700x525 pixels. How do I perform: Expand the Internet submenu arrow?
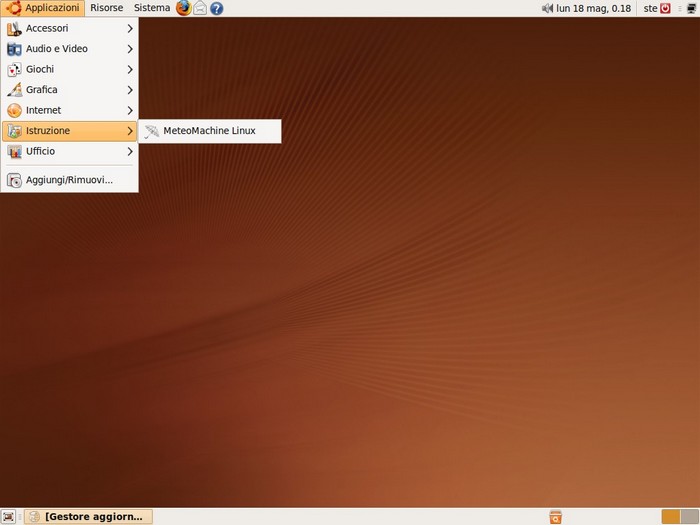point(130,111)
